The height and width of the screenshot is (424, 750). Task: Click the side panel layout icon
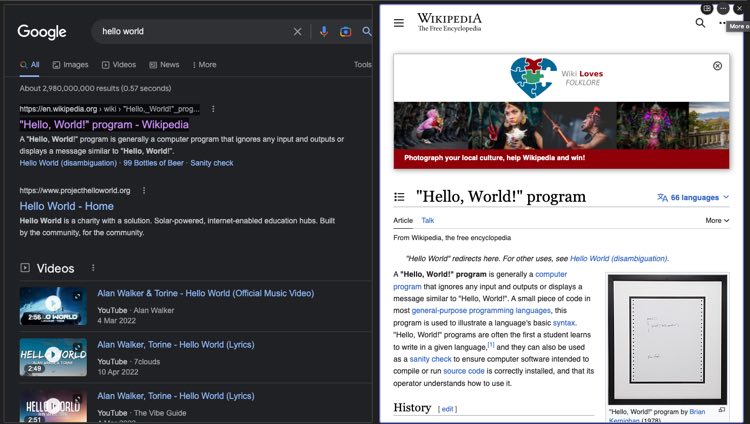(706, 9)
